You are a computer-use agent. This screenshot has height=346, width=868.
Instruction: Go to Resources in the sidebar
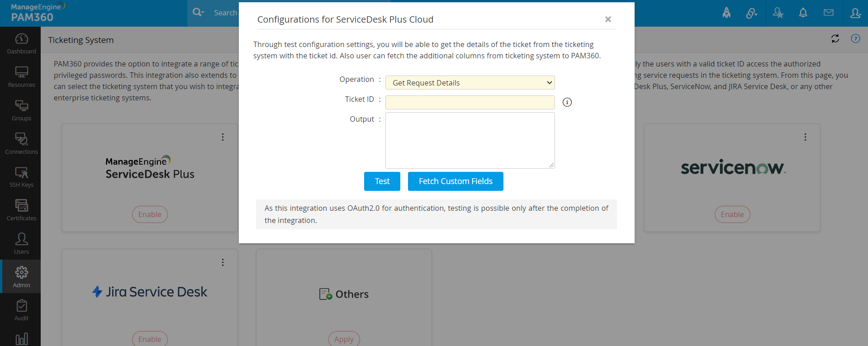pyautogui.click(x=21, y=77)
